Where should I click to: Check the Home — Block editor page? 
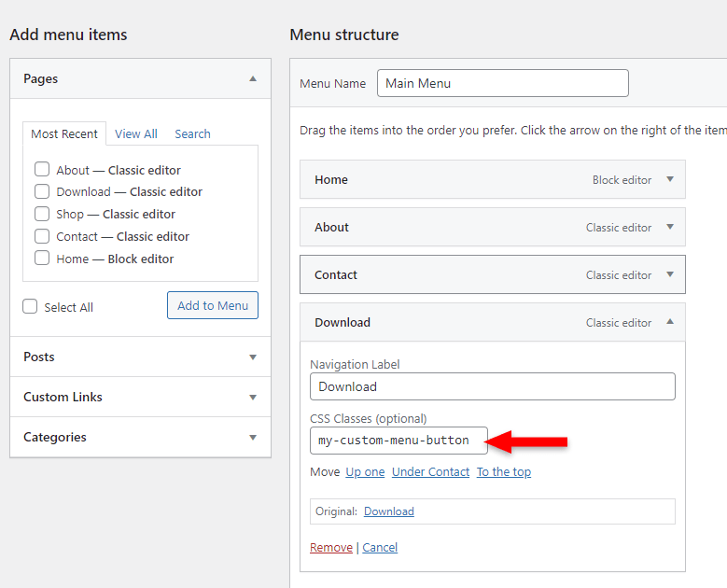point(42,258)
